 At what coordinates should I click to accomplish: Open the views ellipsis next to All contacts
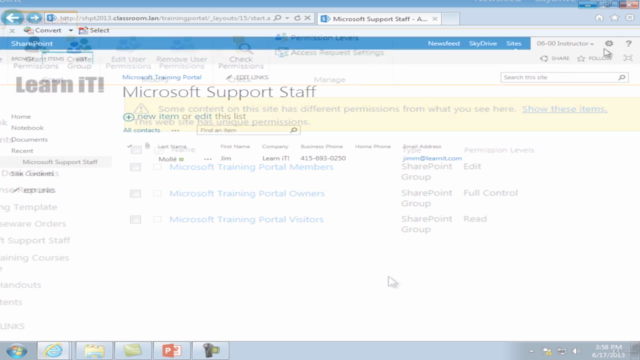[x=176, y=130]
